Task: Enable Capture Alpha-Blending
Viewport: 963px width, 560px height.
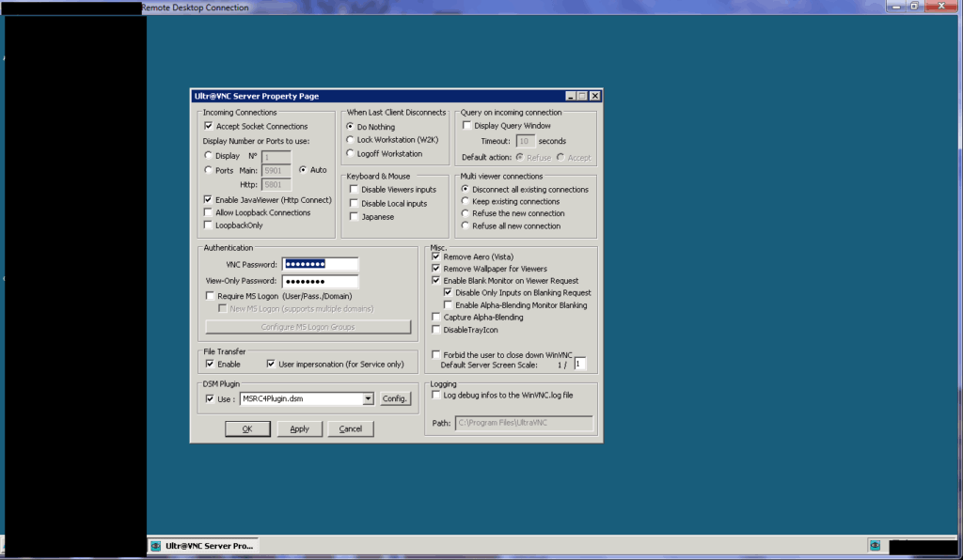Action: 434,317
